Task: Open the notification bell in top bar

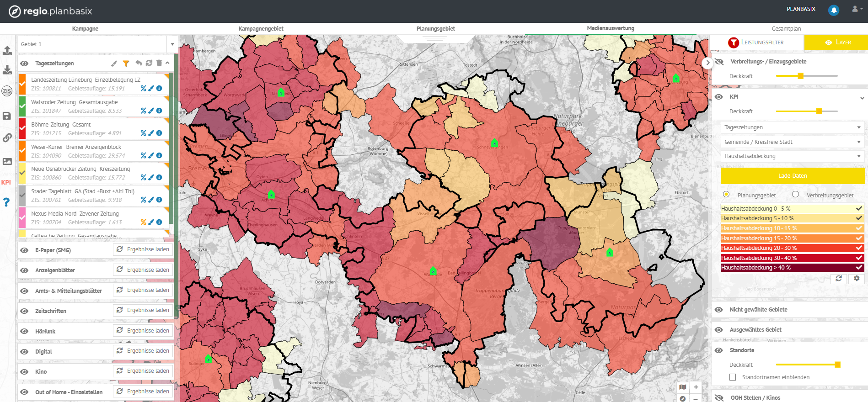Action: point(834,10)
